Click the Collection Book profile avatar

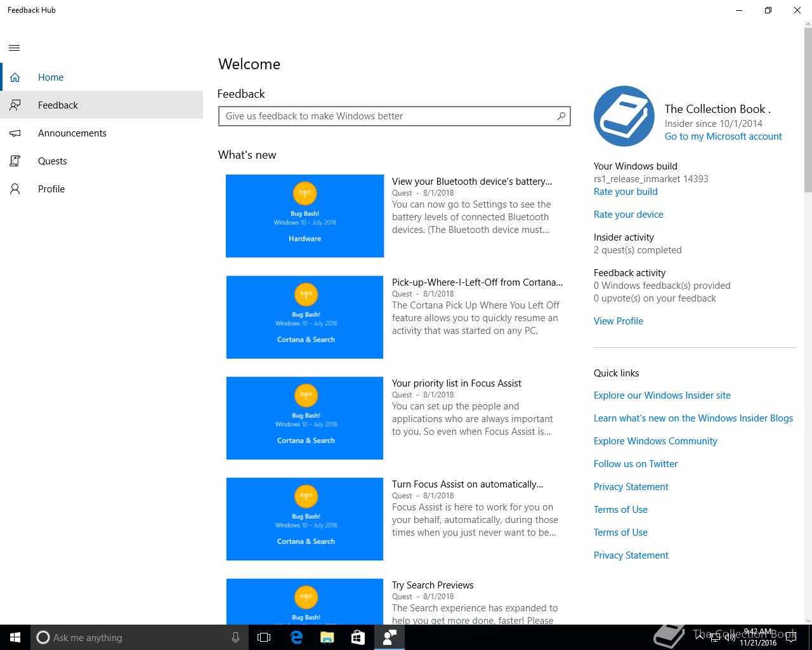point(624,116)
